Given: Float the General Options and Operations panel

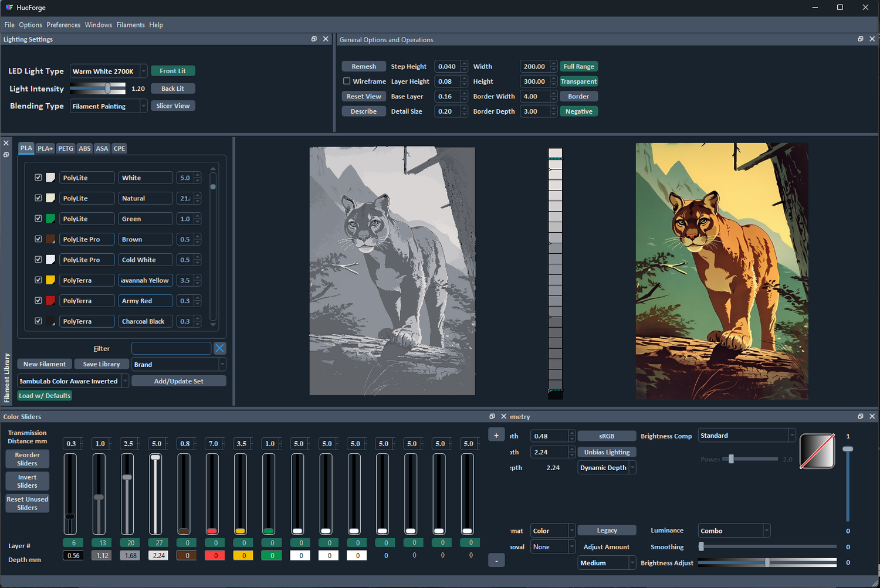Looking at the screenshot, I should (x=862, y=39).
